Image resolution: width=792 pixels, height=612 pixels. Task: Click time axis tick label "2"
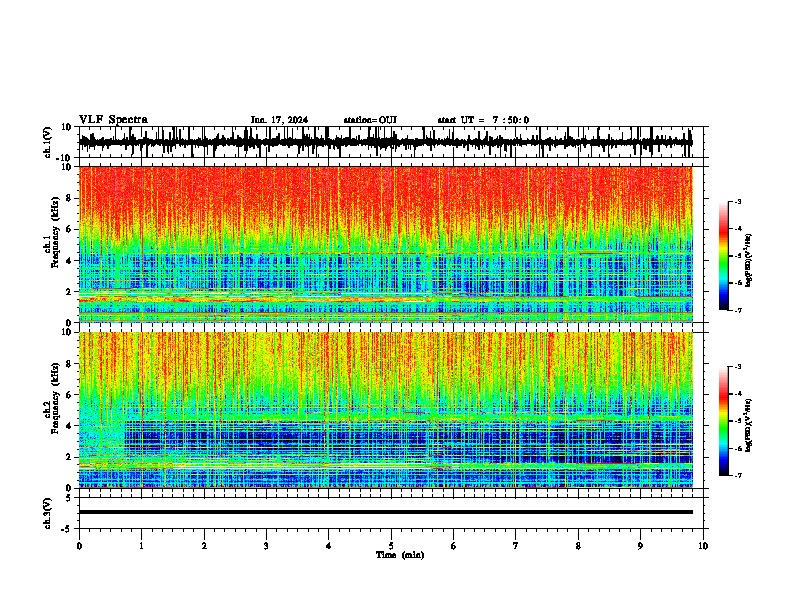pos(204,546)
